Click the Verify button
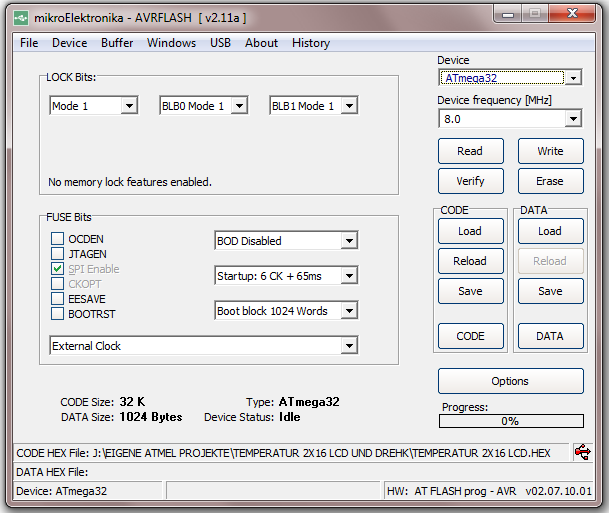 (x=471, y=181)
